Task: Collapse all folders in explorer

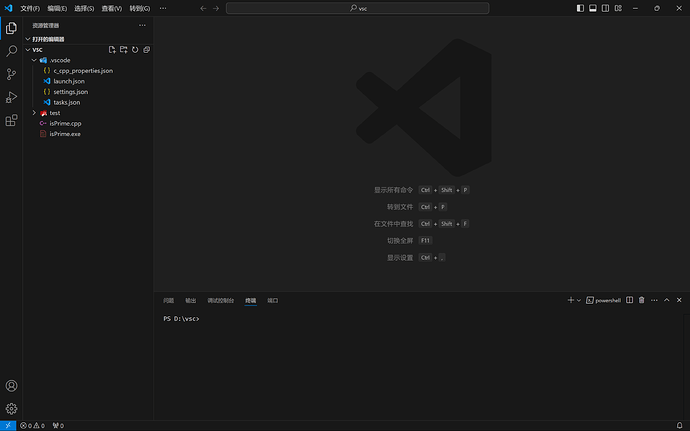Action: pyautogui.click(x=147, y=50)
